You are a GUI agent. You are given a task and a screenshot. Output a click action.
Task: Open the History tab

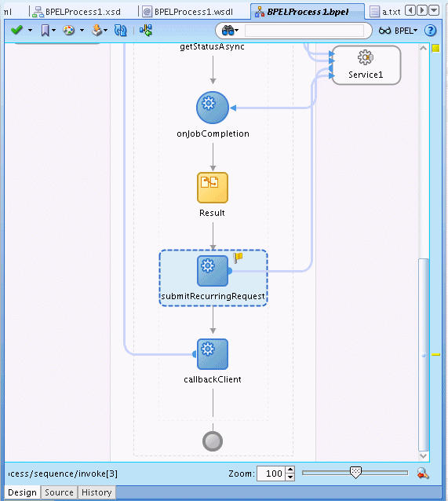(97, 492)
